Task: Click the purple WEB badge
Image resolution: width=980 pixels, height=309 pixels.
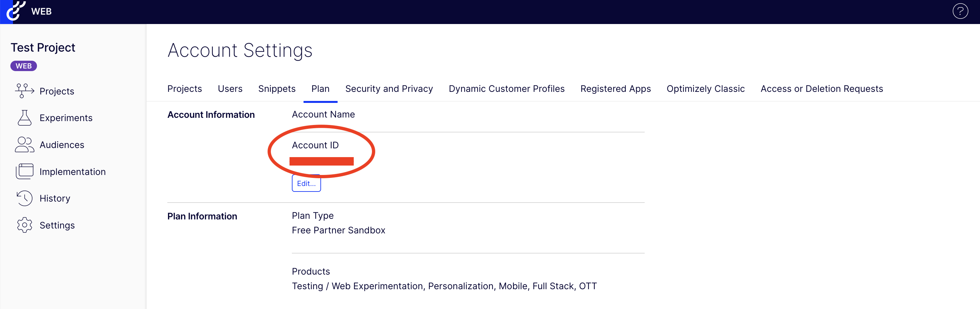Action: (x=24, y=66)
